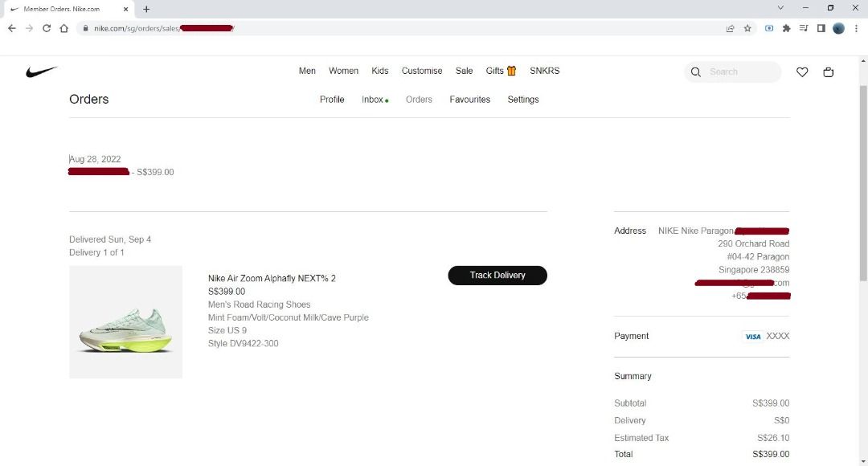Click the '290 Orchard Road' address line

click(753, 243)
